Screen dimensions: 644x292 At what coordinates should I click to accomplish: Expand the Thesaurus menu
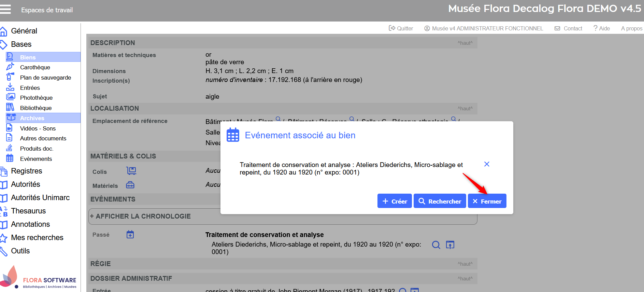[x=28, y=211]
